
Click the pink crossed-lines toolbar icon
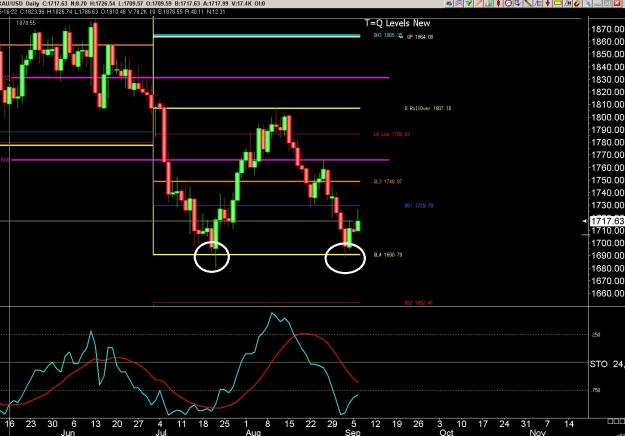point(459,3)
